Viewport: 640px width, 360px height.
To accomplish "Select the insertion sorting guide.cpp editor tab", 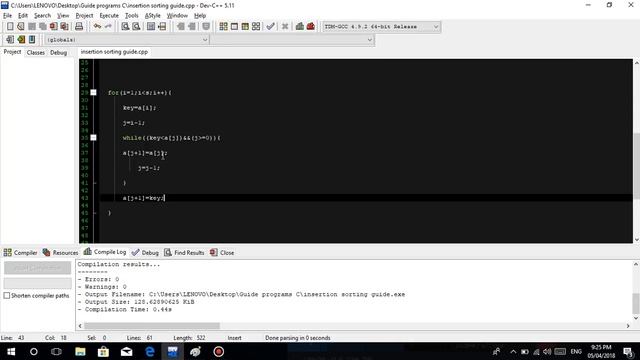I will [x=114, y=52].
